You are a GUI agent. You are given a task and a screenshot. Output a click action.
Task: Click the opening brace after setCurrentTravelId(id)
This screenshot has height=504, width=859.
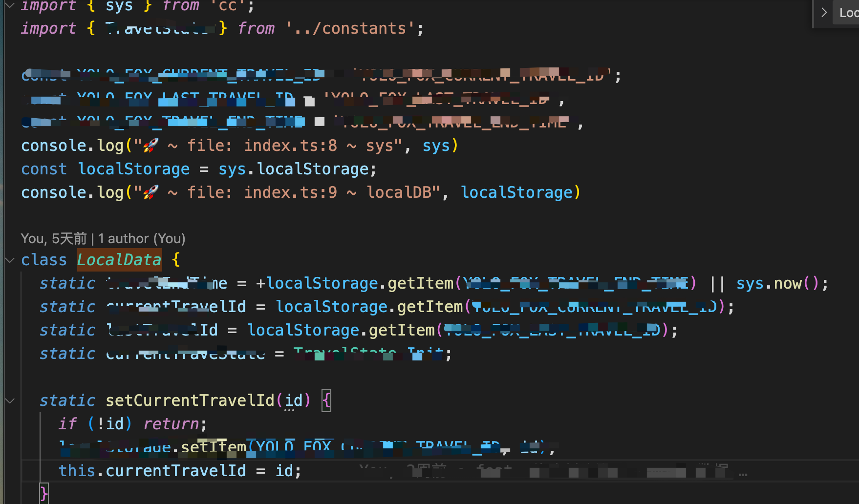point(326,401)
